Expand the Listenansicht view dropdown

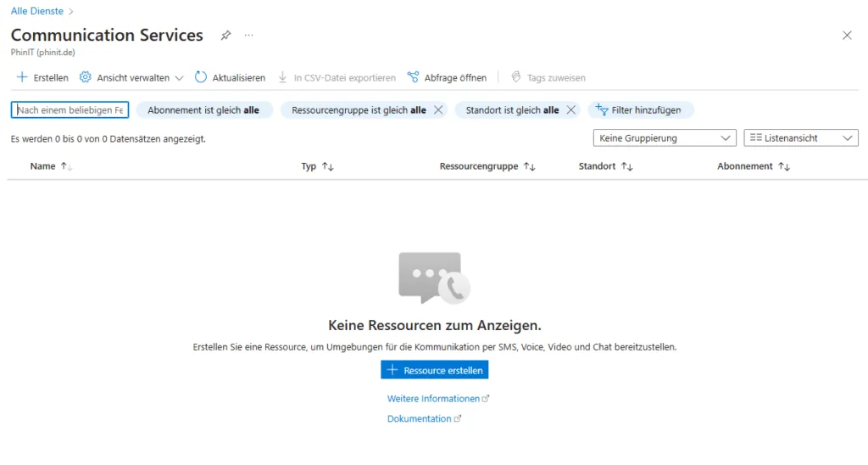coord(800,137)
